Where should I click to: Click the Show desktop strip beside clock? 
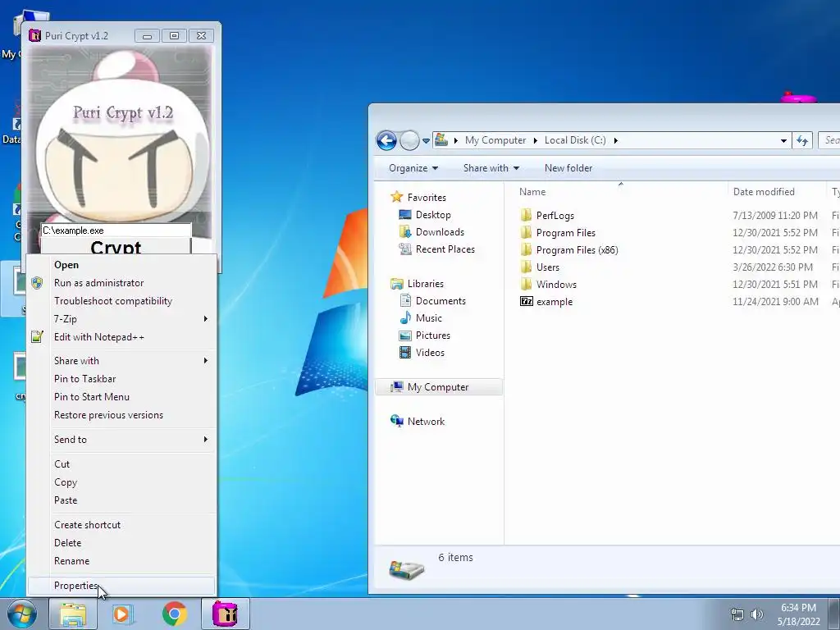[835, 614]
